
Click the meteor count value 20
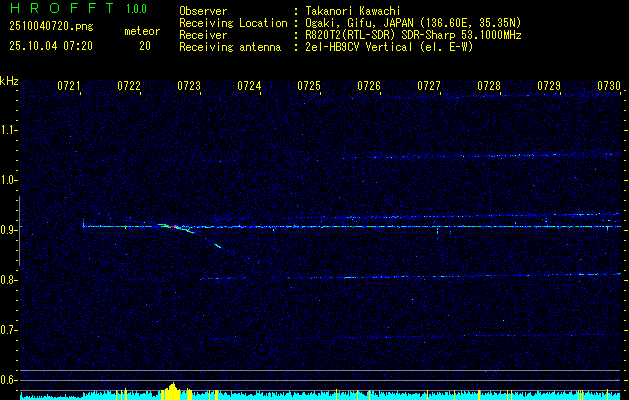[x=145, y=46]
